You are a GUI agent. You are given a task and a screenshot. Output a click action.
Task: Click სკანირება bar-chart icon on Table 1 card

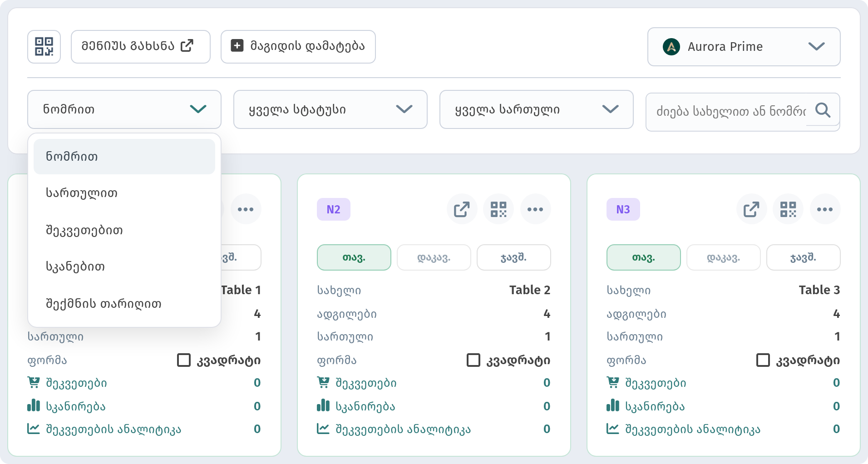34,405
